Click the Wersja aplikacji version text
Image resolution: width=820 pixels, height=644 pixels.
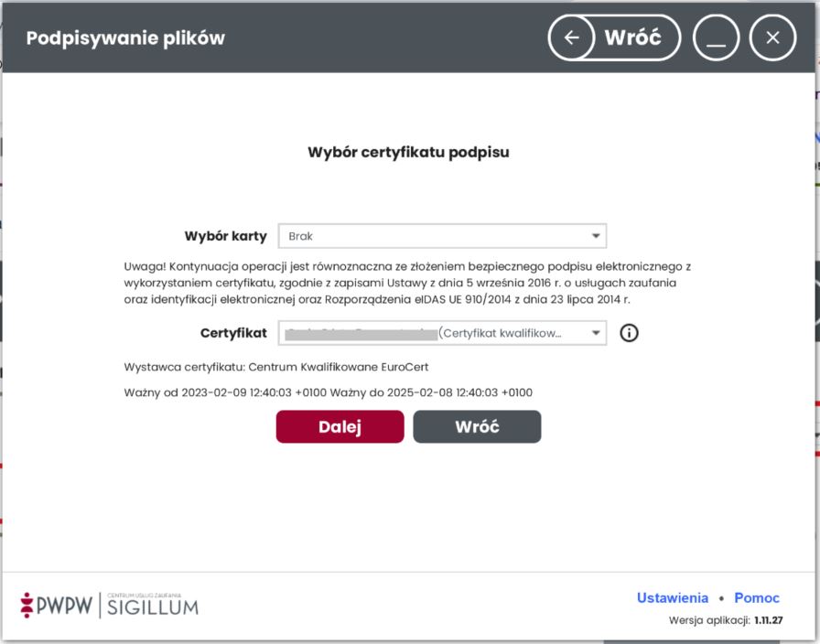click(726, 620)
